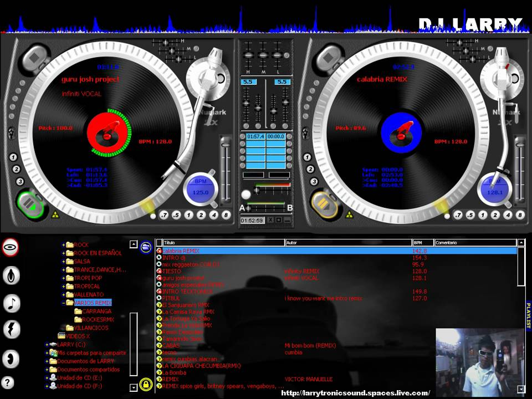Collapse the VARIOS REMIX folder
The image size is (532, 399).
(x=63, y=303)
